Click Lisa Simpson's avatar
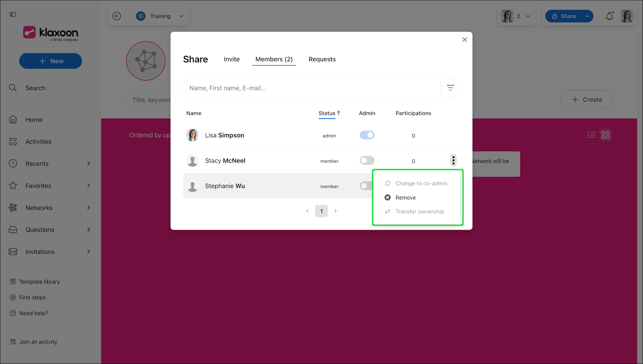The width and height of the screenshot is (643, 364). pyautogui.click(x=193, y=135)
